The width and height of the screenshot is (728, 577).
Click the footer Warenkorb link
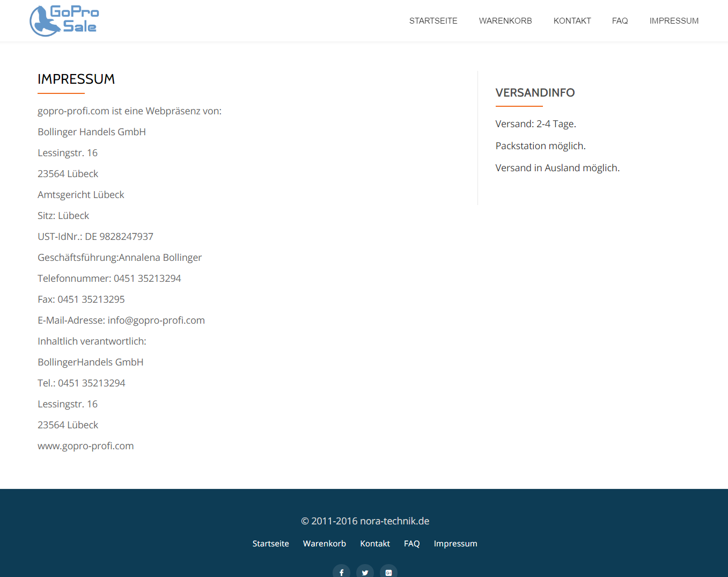(325, 544)
